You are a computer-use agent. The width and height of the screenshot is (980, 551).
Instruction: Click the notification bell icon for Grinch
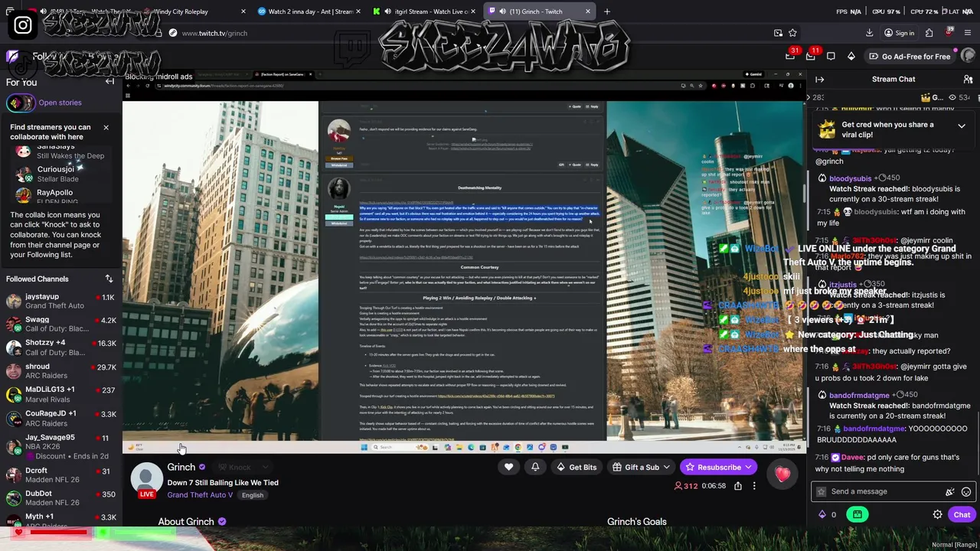coord(535,467)
